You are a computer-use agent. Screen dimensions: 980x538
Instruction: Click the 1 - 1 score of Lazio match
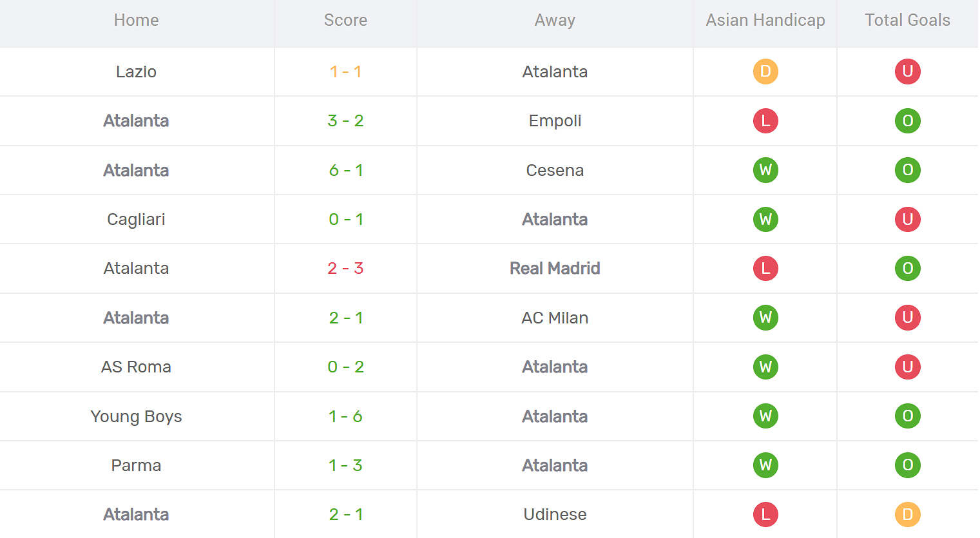pos(345,72)
